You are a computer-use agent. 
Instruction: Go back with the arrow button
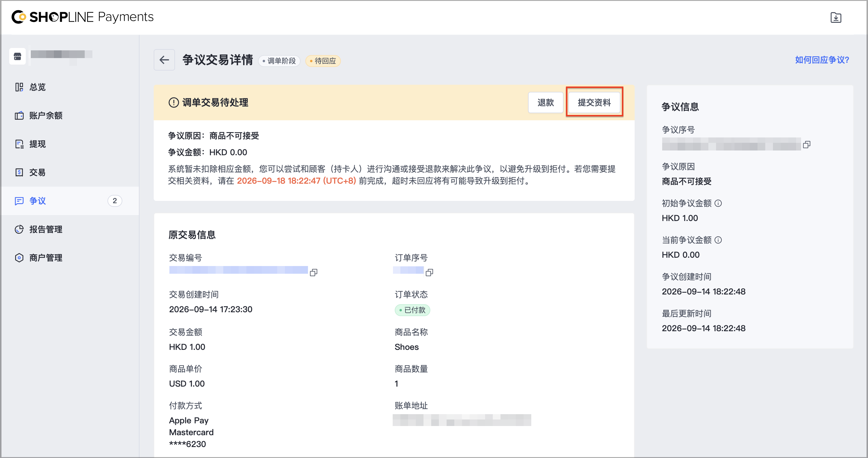pos(164,60)
